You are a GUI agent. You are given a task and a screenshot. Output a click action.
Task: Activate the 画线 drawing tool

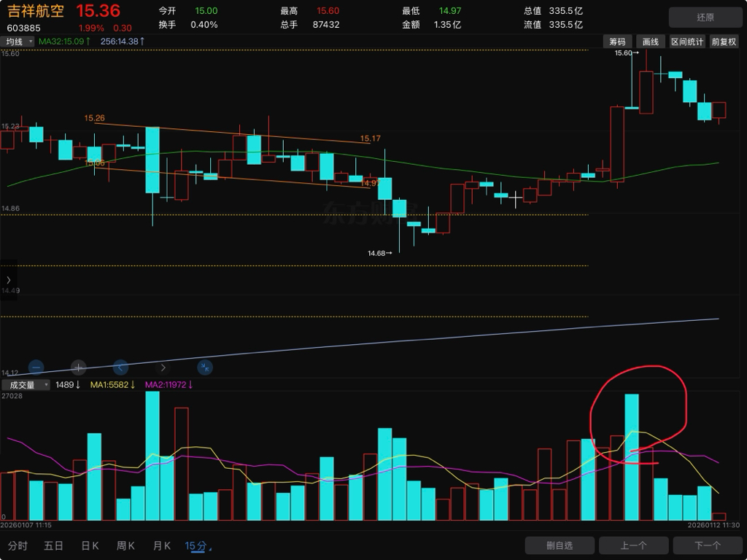point(650,42)
